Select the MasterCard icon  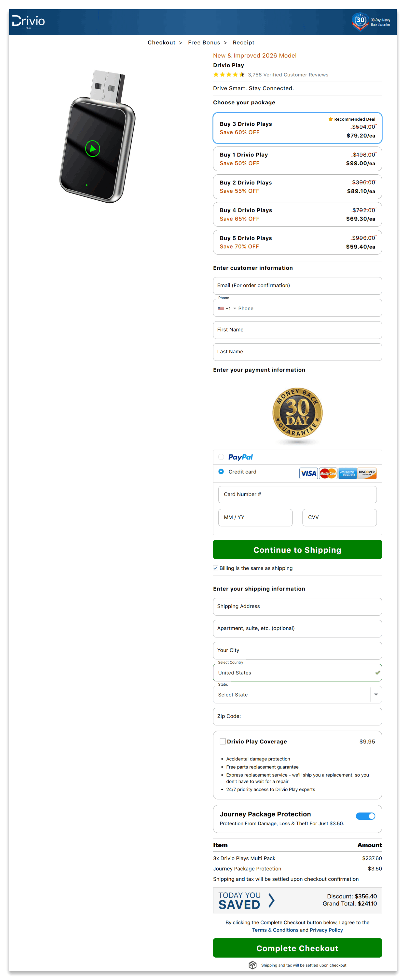tap(328, 473)
